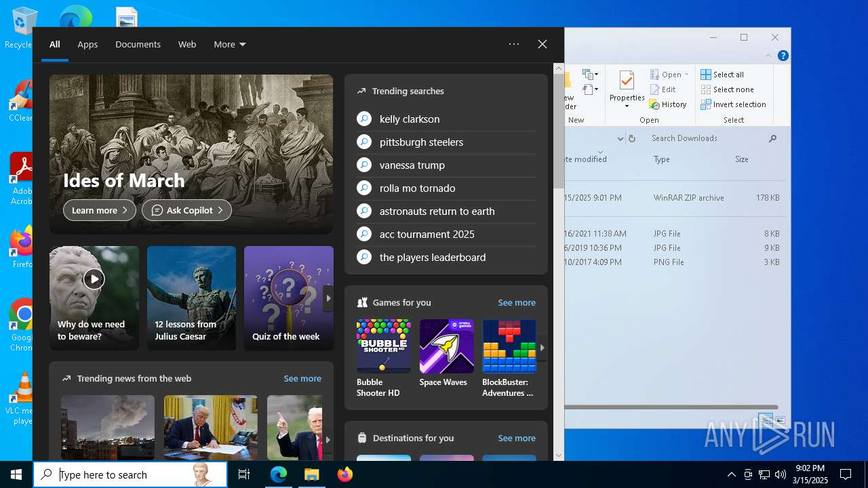868x488 pixels.
Task: Click next arrow on Ides of March cards
Action: (x=328, y=298)
